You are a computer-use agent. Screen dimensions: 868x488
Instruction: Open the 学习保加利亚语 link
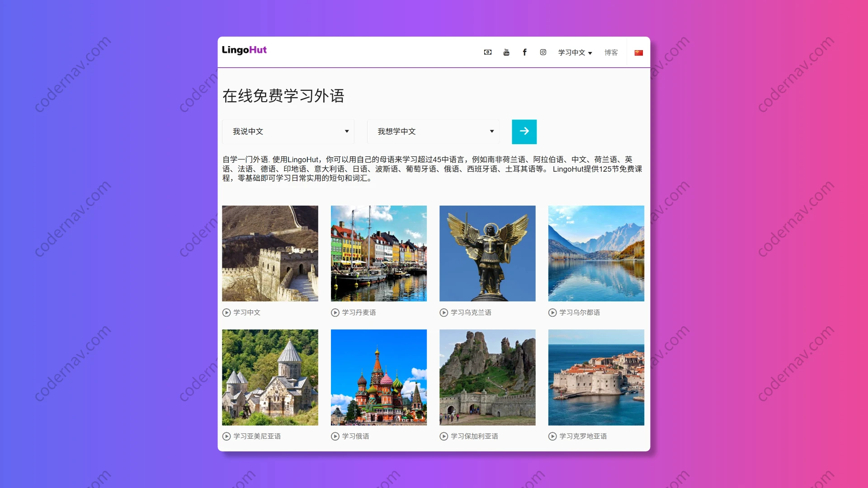(474, 436)
